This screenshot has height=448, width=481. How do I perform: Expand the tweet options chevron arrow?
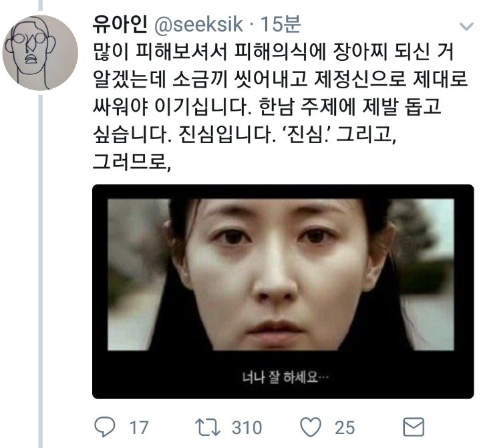466,27
